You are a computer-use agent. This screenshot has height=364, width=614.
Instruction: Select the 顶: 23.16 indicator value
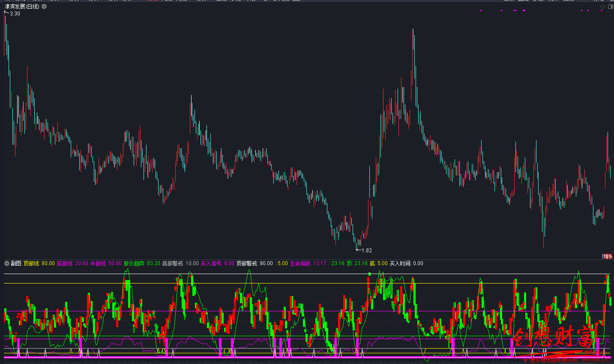point(357,263)
